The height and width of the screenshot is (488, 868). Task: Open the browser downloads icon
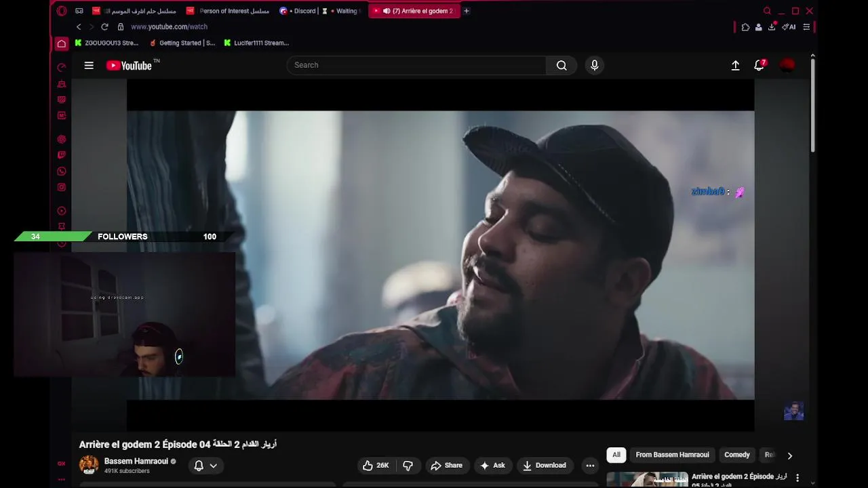pos(772,27)
